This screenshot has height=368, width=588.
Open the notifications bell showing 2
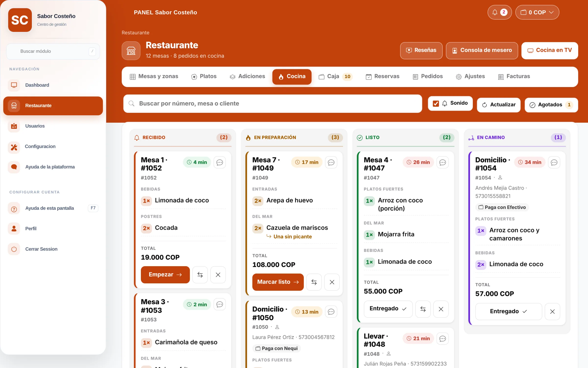(499, 12)
